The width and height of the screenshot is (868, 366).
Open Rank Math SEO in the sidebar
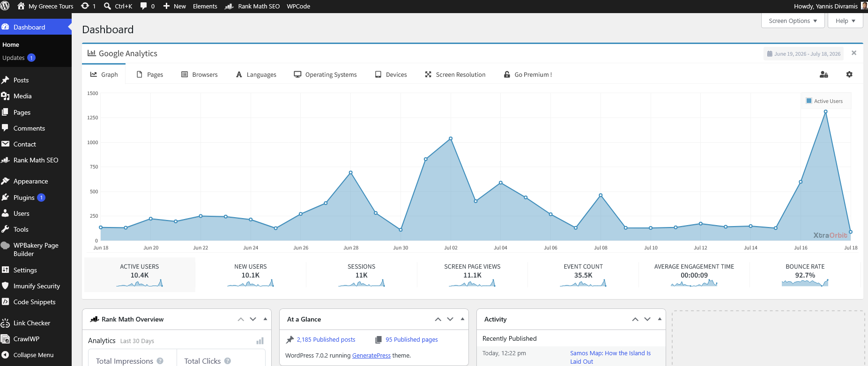[x=36, y=160]
